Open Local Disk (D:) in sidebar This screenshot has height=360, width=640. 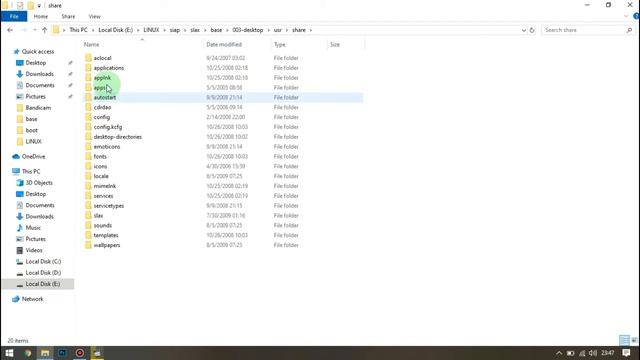click(43, 273)
